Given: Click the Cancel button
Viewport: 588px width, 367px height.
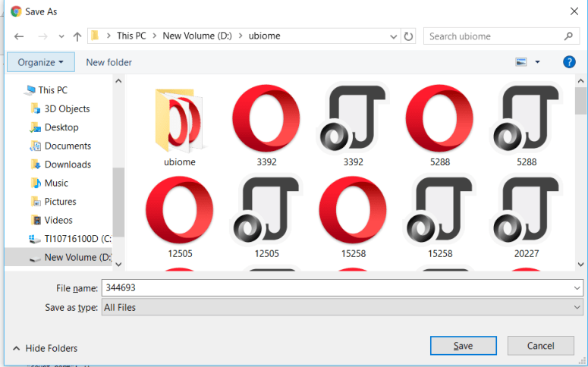Looking at the screenshot, I should pyautogui.click(x=540, y=346).
